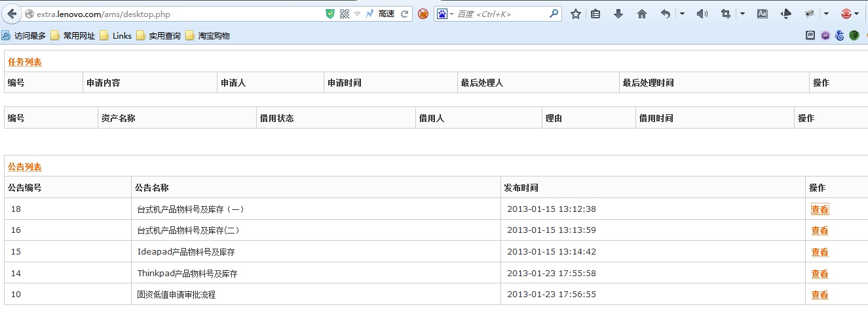This screenshot has height=330, width=868.
Task: Click 查看 for announcement 18
Action: (x=820, y=210)
